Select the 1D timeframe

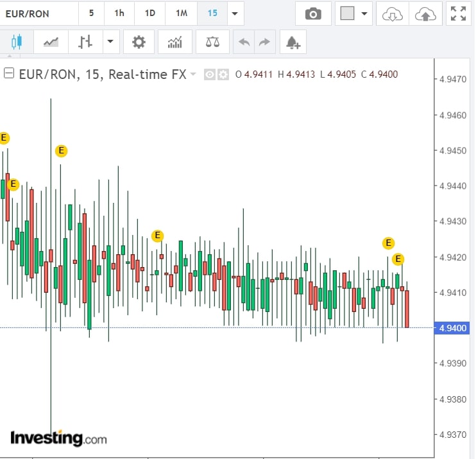[149, 13]
